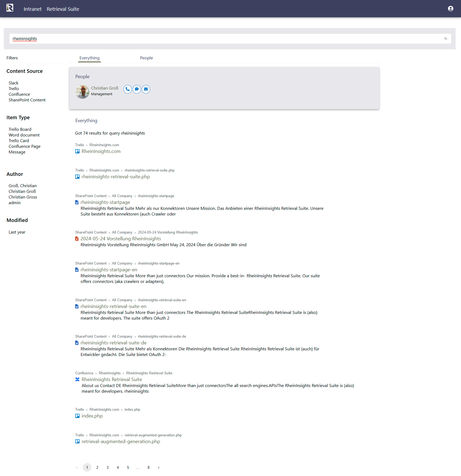461x476 pixels.
Task: Click Word icon beside rheininsights-retrieval-suite-en
Action: [x=77, y=306]
